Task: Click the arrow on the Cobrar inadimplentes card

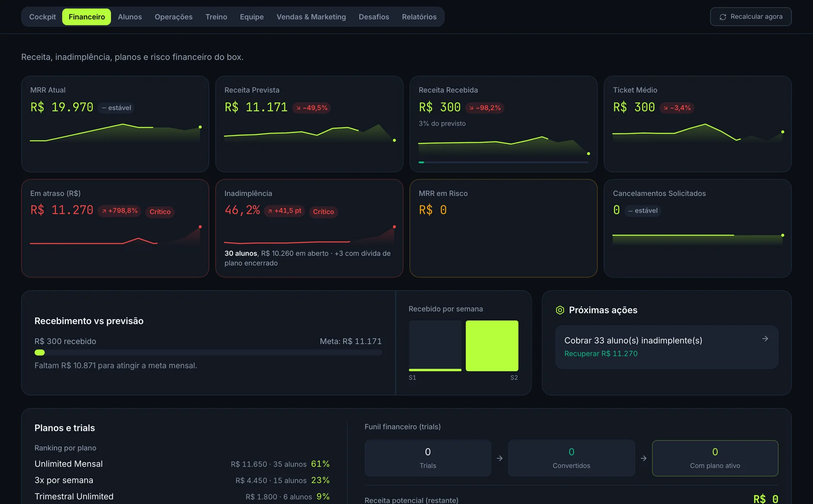Action: (x=765, y=339)
